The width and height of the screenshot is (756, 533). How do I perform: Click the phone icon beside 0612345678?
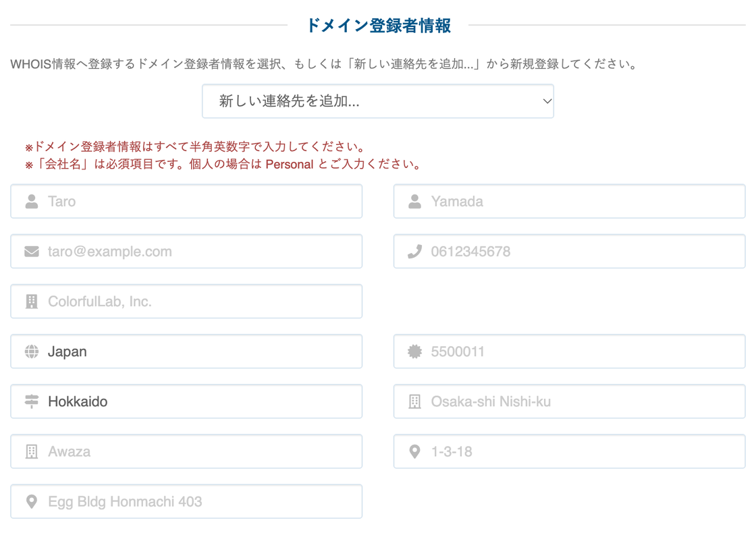tap(414, 252)
